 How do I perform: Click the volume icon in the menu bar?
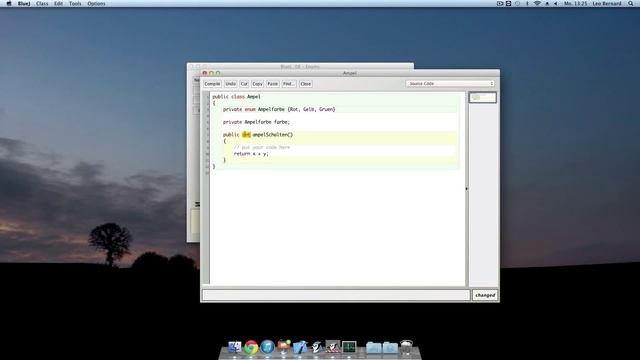[x=556, y=3]
